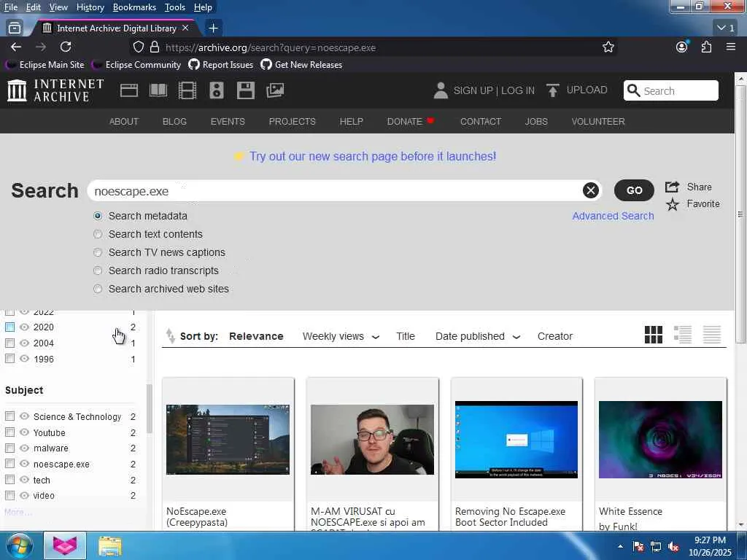Reload the current browser page
The height and width of the screenshot is (560, 747).
pyautogui.click(x=66, y=47)
